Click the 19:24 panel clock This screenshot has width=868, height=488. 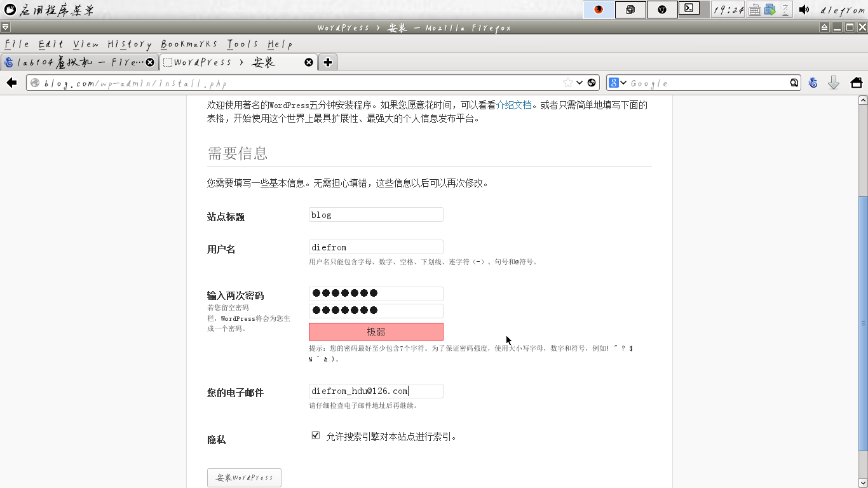click(728, 10)
